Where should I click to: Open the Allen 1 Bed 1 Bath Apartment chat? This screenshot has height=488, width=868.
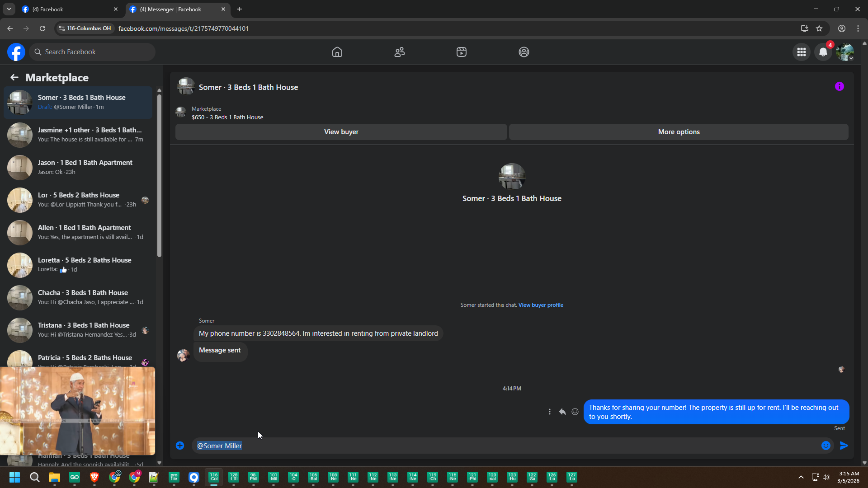coord(78,232)
